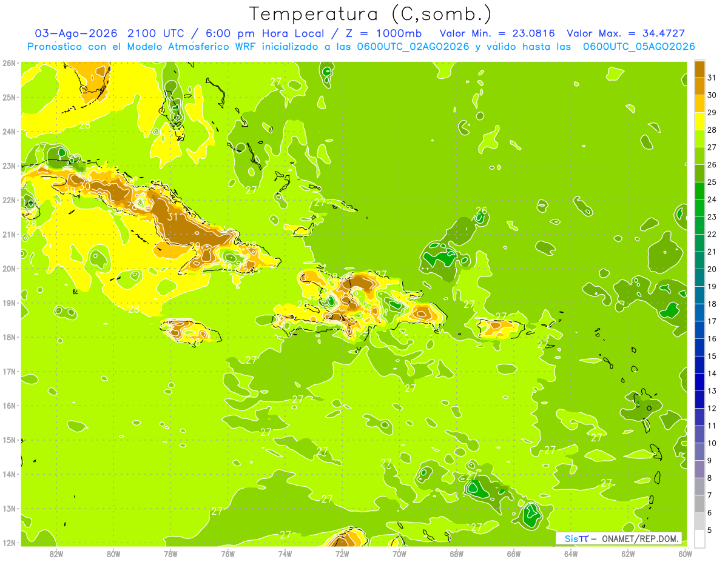Click the legend scale number 15
Viewport: 728px width, 562px height.
[x=712, y=356]
